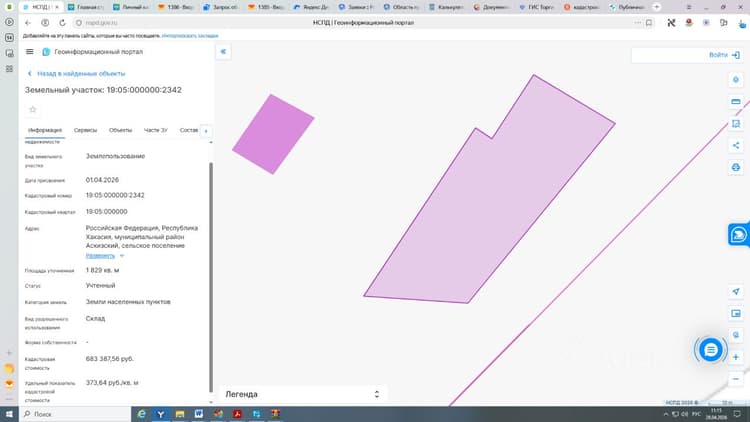
Task: Click the date value 01.04.2026
Action: 102,180
